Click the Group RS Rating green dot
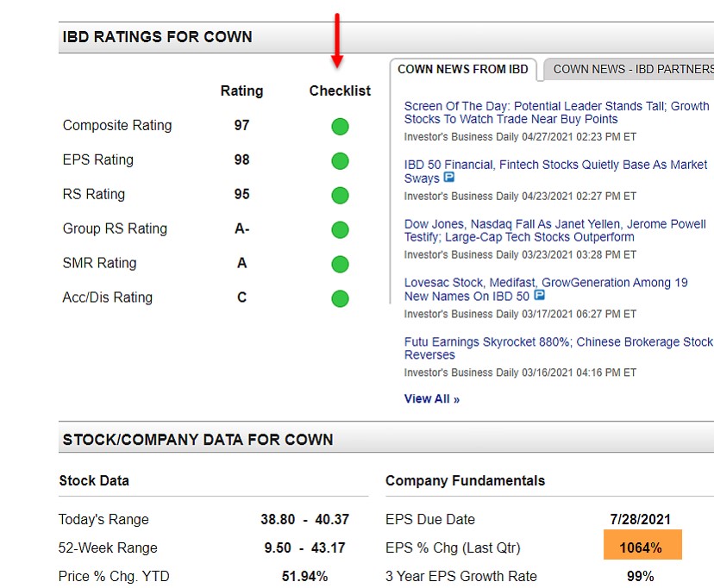 click(x=340, y=230)
